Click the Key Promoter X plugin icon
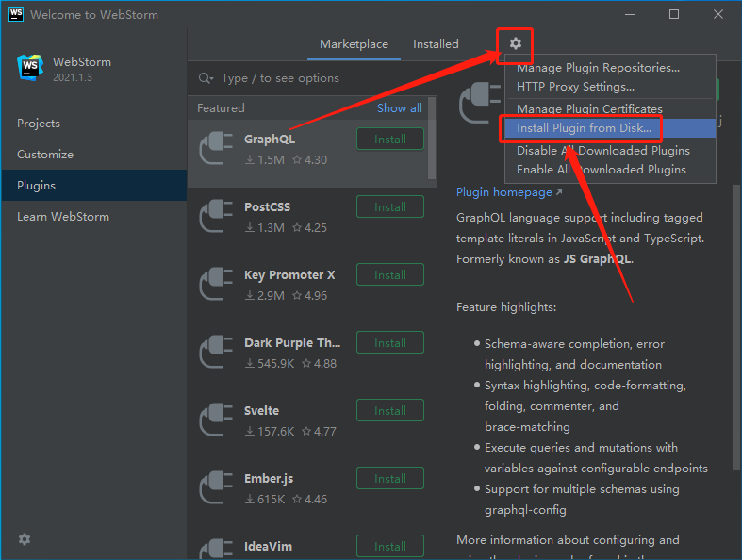 pyautogui.click(x=216, y=284)
